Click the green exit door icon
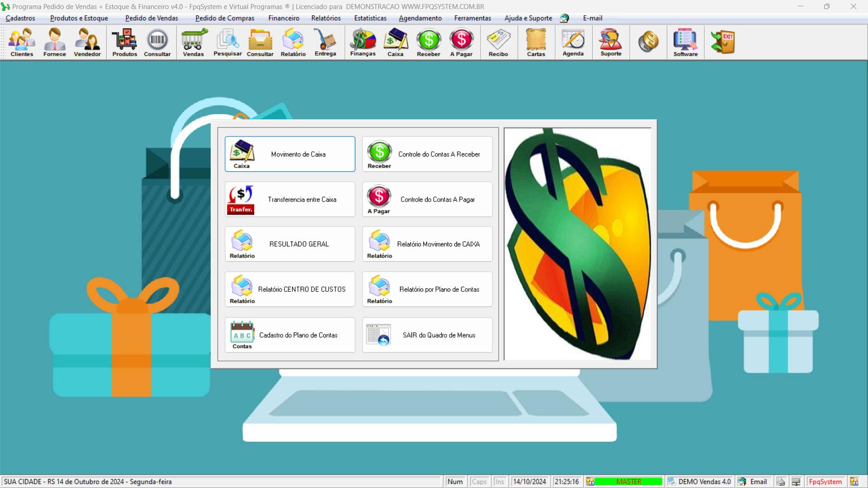868x488 pixels. pos(722,42)
